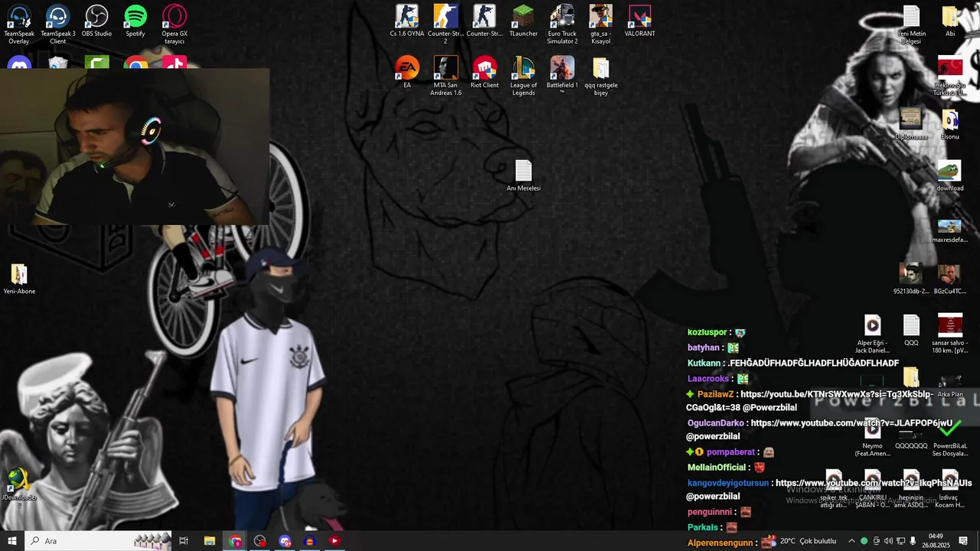Open the QQQ text document
The height and width of the screenshot is (551, 980).
(x=911, y=330)
